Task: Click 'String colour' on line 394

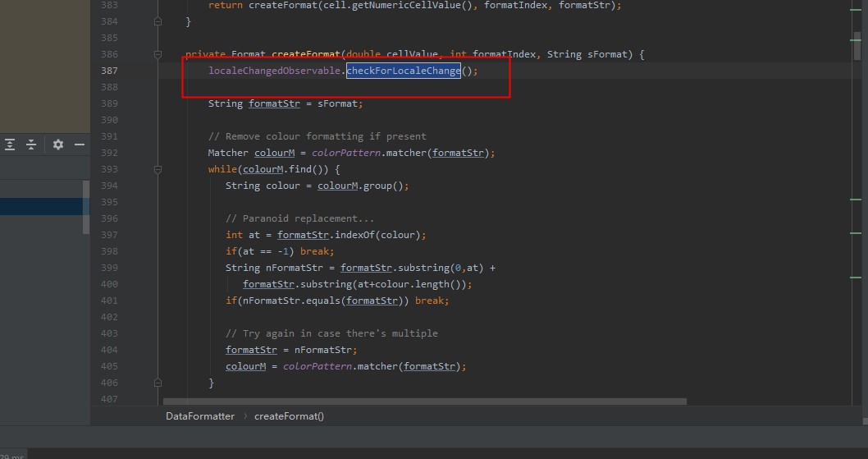Action: (263, 186)
